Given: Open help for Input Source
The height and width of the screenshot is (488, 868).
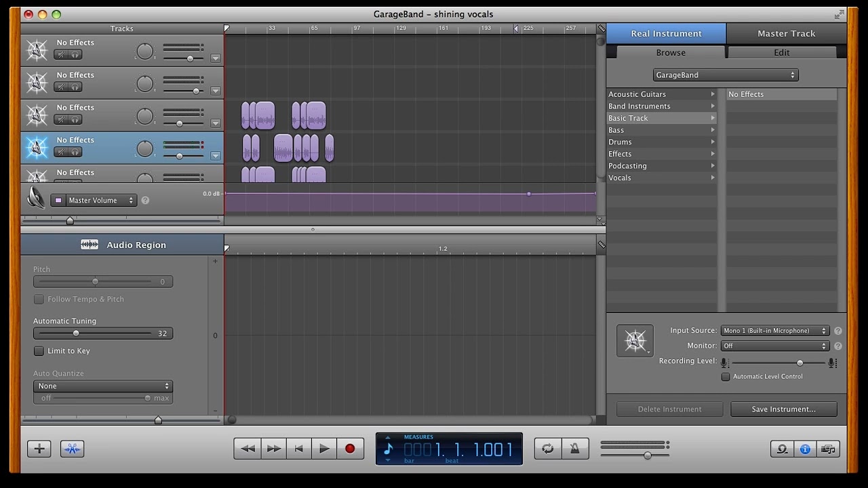Looking at the screenshot, I should 838,331.
